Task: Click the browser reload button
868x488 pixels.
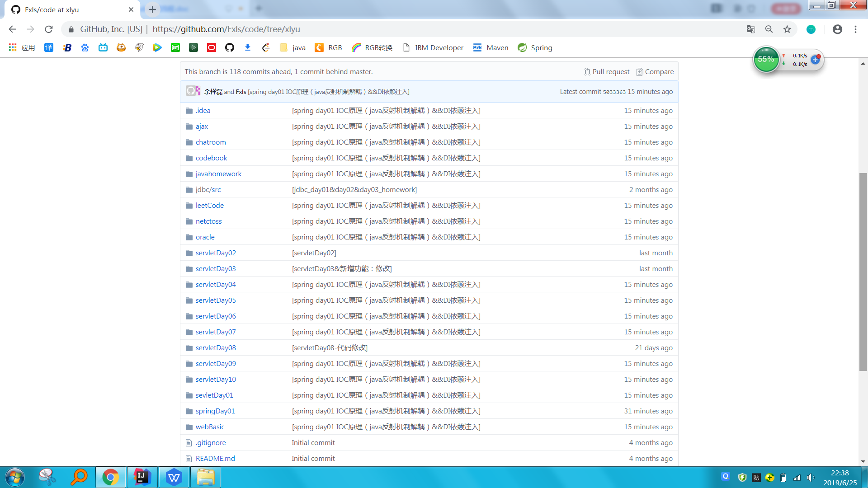Action: point(49,29)
